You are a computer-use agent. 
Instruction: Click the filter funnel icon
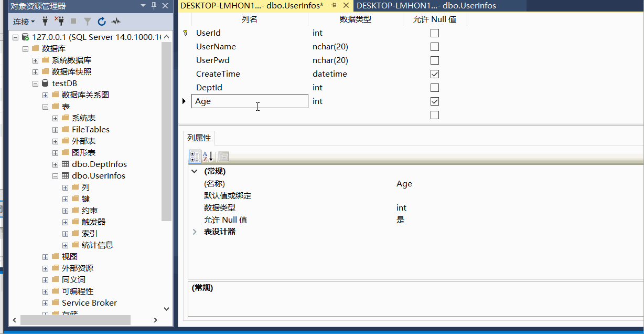[88, 22]
